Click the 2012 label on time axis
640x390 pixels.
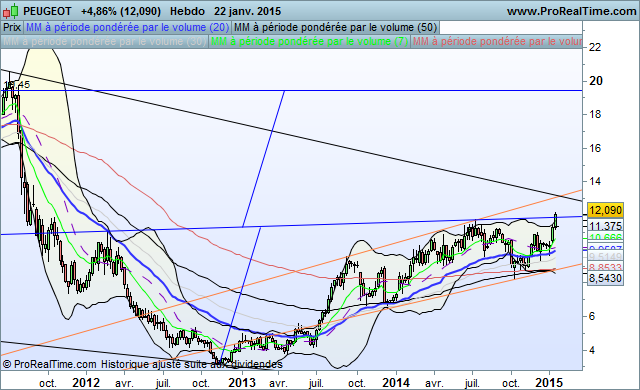[x=86, y=383]
